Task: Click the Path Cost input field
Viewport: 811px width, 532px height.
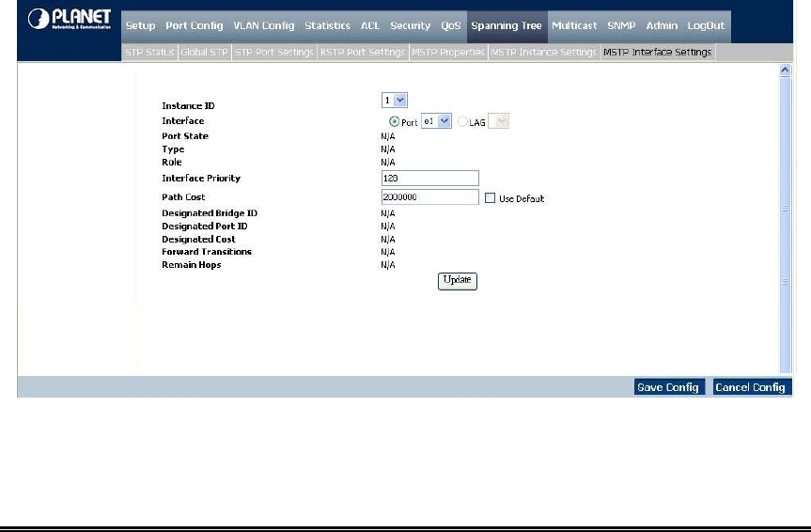Action: (x=430, y=197)
